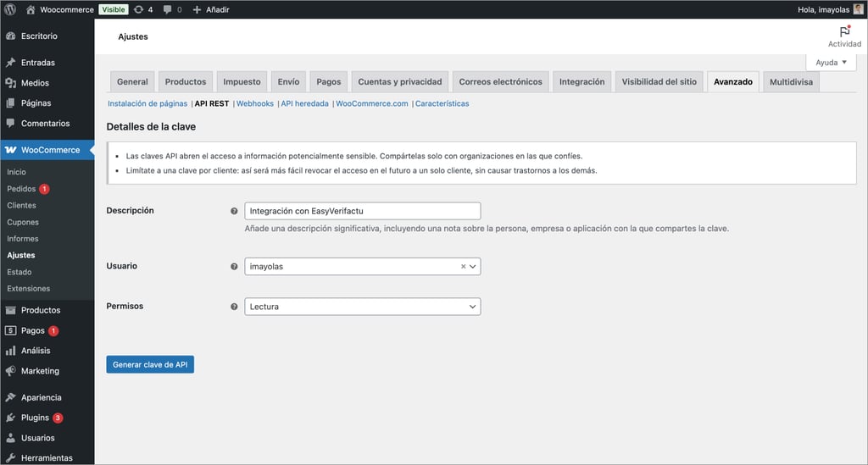The image size is (868, 465).
Task: Click the Escritorio dashboard icon
Action: pos(10,36)
